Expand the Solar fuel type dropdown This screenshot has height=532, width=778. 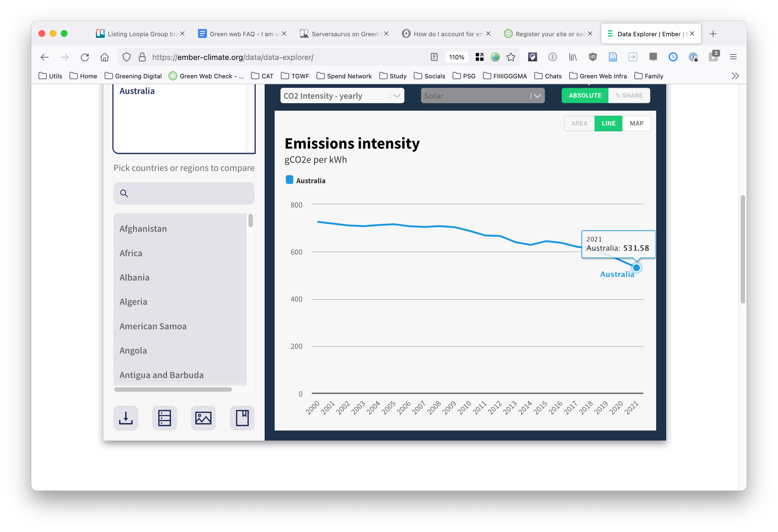[x=482, y=96]
